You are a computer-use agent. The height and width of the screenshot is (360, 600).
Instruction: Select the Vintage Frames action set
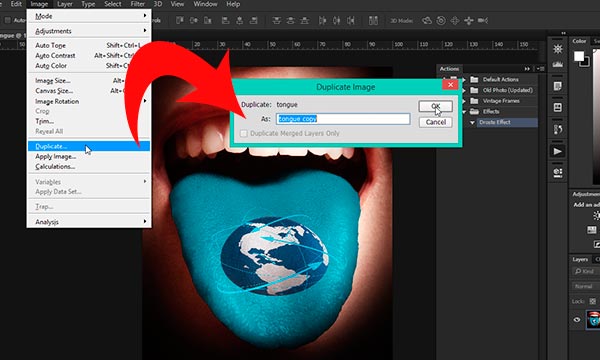(500, 101)
